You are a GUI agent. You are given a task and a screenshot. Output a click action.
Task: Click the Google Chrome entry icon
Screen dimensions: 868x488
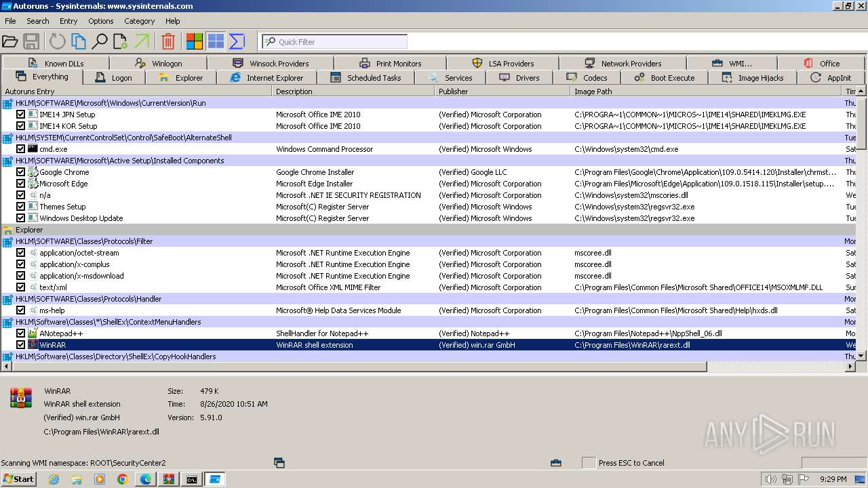33,172
